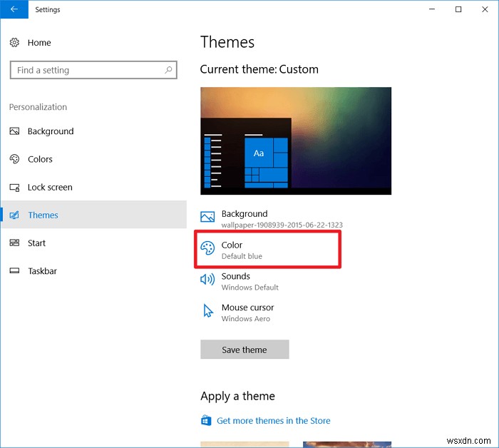Click the Background picture icon in sidebar

tap(14, 131)
